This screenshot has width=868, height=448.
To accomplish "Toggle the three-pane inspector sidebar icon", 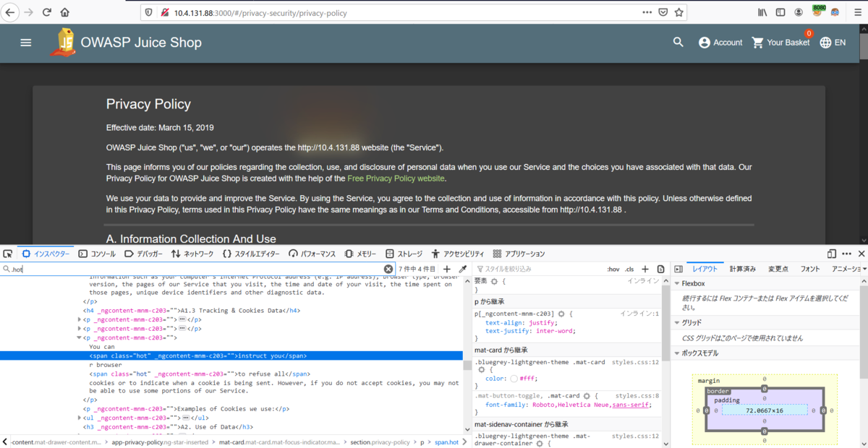I will tap(678, 269).
